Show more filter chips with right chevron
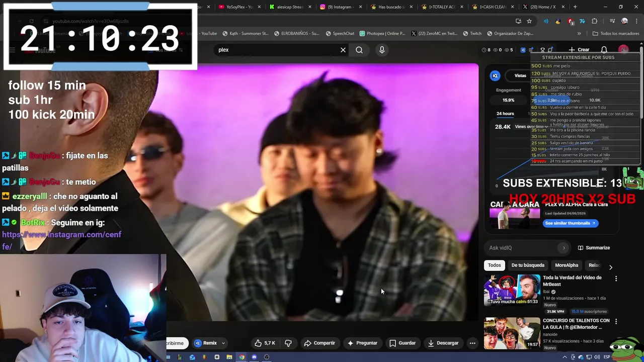The image size is (644, 362). tap(611, 267)
